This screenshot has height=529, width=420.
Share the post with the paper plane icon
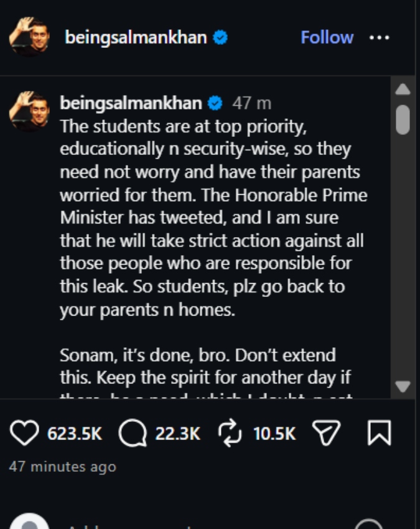coord(326,433)
